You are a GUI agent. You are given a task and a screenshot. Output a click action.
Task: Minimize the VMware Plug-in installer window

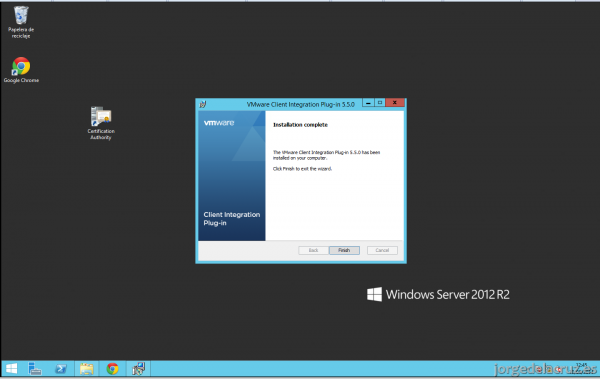[368, 103]
